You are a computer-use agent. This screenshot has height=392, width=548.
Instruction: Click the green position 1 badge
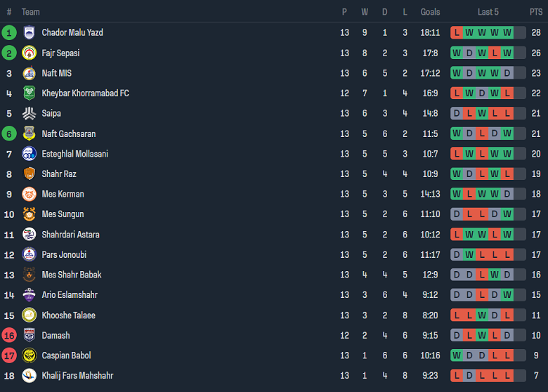pos(9,32)
